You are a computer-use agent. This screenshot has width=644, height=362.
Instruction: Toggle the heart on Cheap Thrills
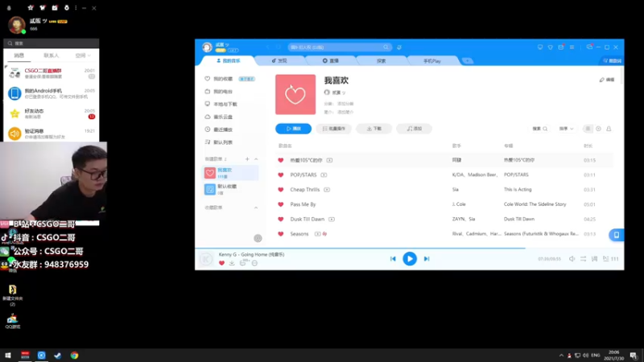point(281,190)
